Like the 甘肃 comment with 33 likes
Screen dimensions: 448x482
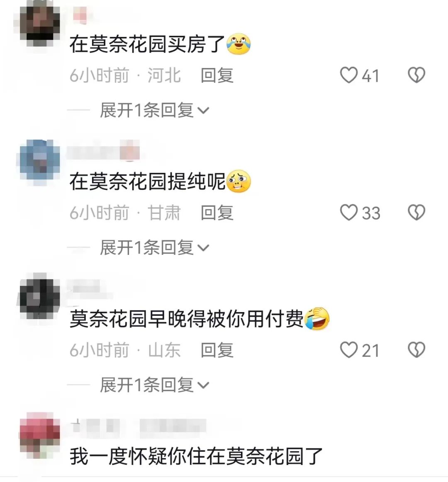[x=349, y=213]
